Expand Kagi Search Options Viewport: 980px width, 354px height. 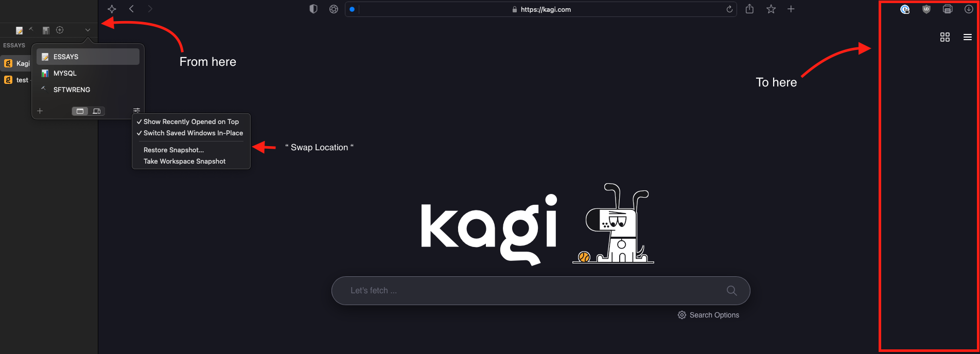(x=709, y=315)
